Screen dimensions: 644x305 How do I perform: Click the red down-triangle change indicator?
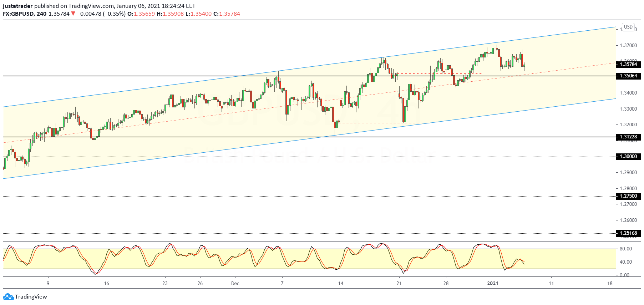pos(73,14)
